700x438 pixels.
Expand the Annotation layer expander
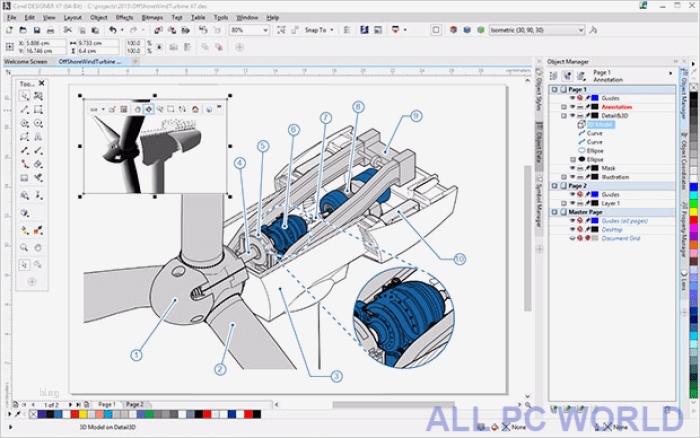point(564,107)
